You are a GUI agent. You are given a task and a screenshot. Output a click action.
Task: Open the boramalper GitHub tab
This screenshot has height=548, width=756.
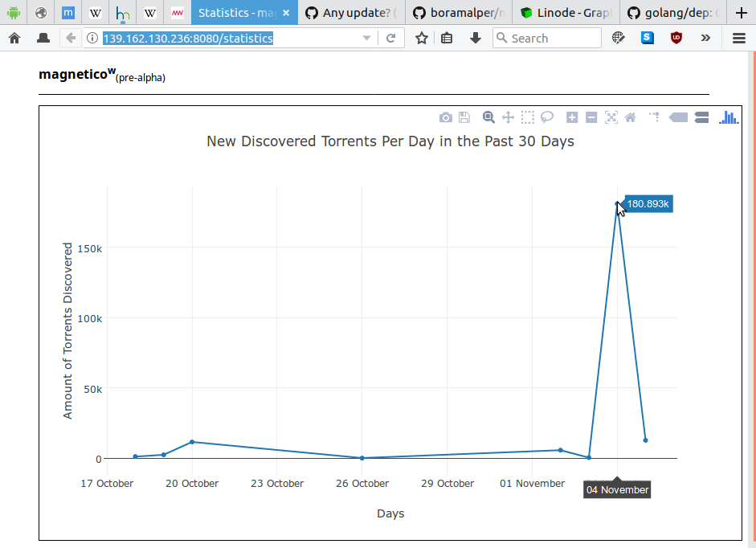tap(458, 12)
